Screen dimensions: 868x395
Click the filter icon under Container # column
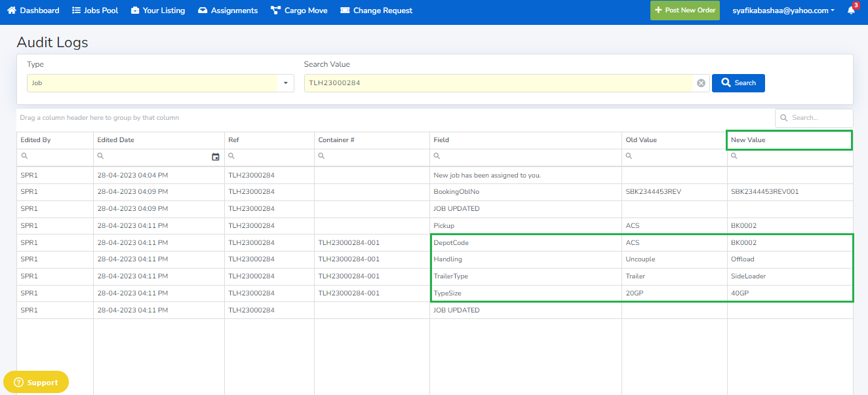(x=322, y=157)
